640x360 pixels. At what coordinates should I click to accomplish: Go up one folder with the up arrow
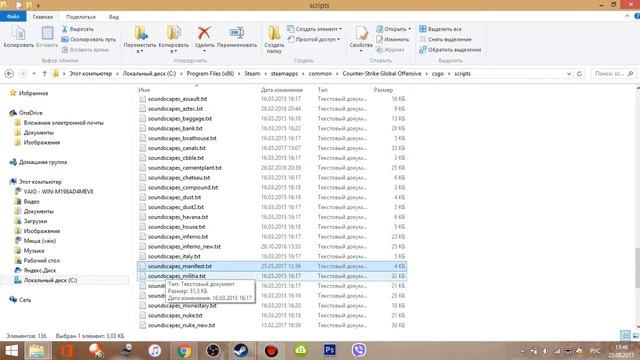click(x=44, y=73)
